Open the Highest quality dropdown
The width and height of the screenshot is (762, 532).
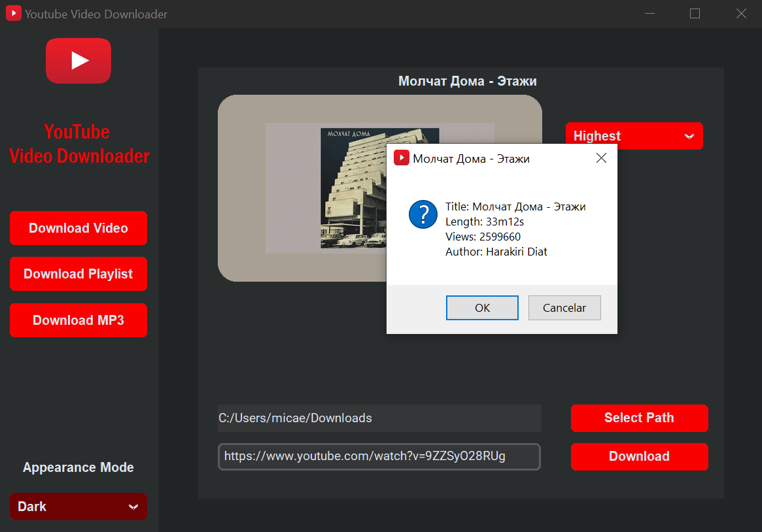click(634, 136)
